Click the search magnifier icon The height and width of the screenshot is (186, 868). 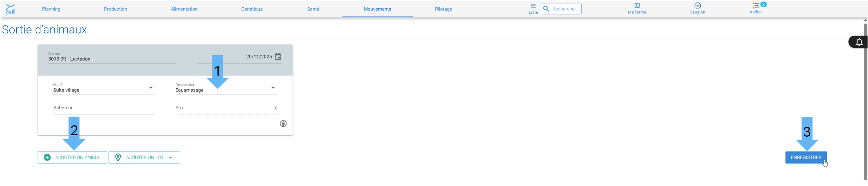coord(546,9)
